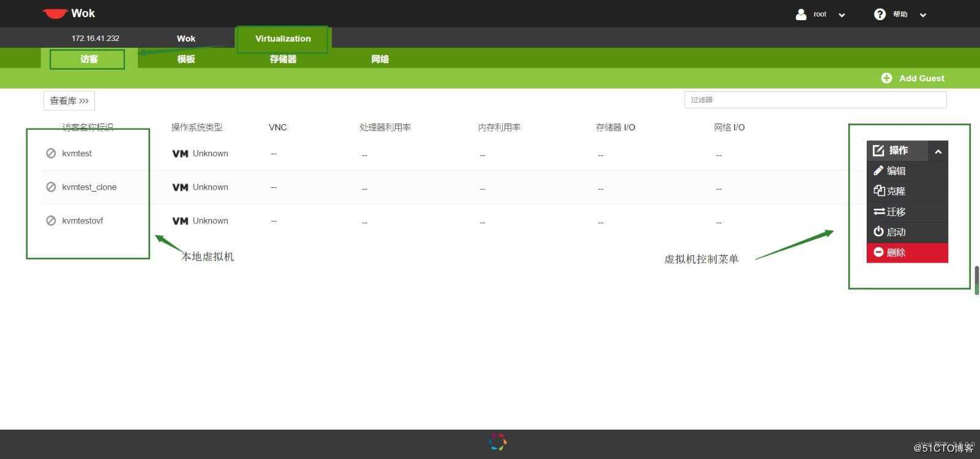Open the 网络 network sub-tab
The width and height of the screenshot is (980, 459).
(380, 59)
